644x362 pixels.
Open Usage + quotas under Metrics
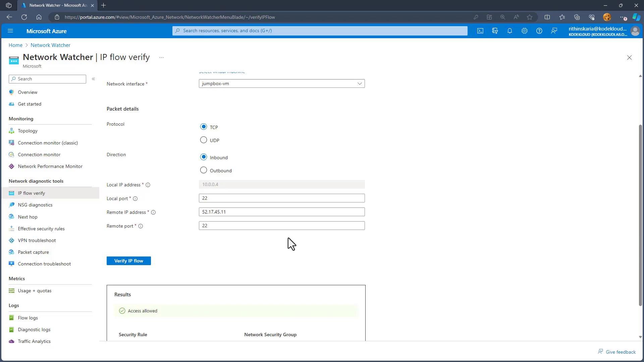coord(35,291)
